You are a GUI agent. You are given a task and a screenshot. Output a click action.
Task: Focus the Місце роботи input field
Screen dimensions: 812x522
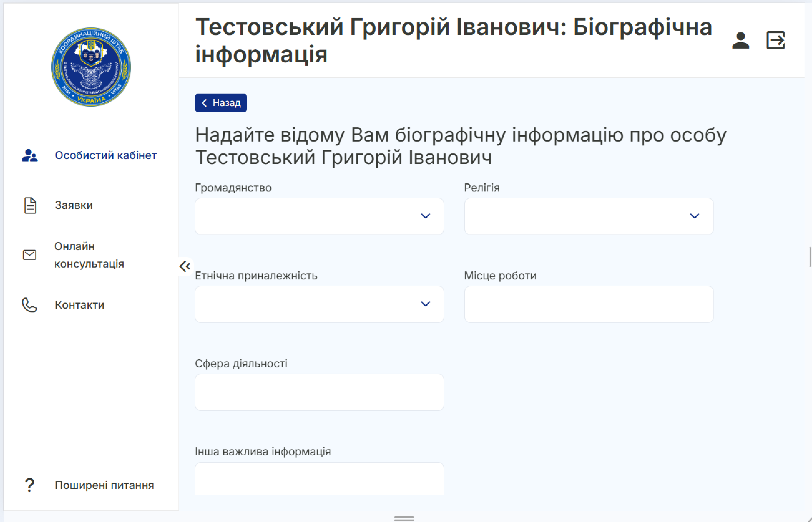(589, 304)
